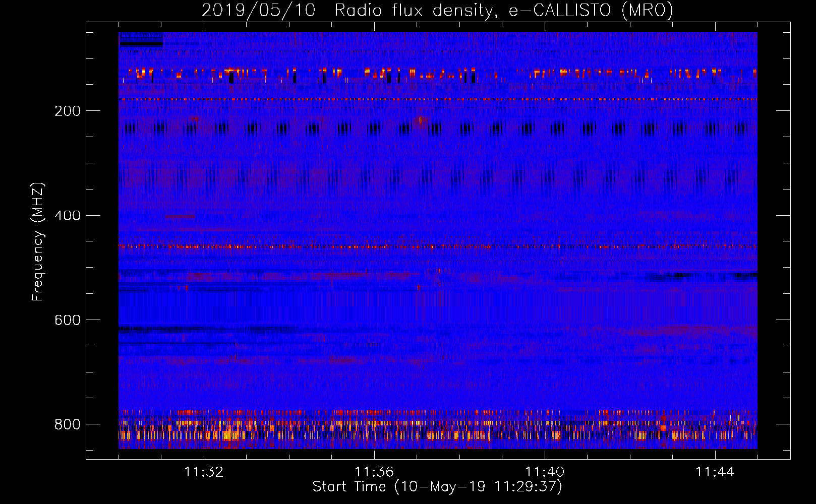Click the 'Start Time (10-May-19 11:29:37)' axis label
Screen dimensions: 816x504
[437, 487]
